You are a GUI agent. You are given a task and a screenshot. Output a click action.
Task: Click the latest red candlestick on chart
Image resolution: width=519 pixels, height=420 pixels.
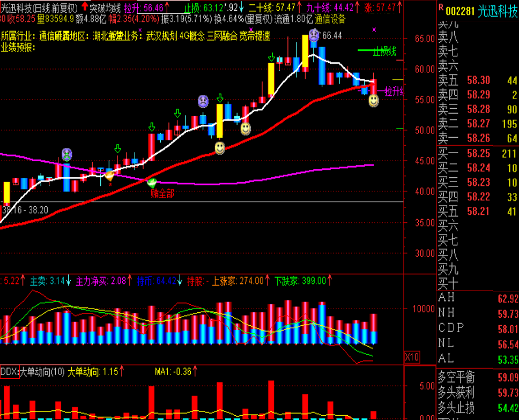click(x=374, y=87)
